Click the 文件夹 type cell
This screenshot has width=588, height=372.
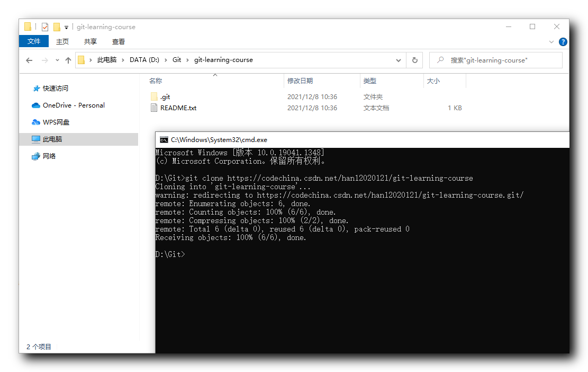click(x=373, y=97)
